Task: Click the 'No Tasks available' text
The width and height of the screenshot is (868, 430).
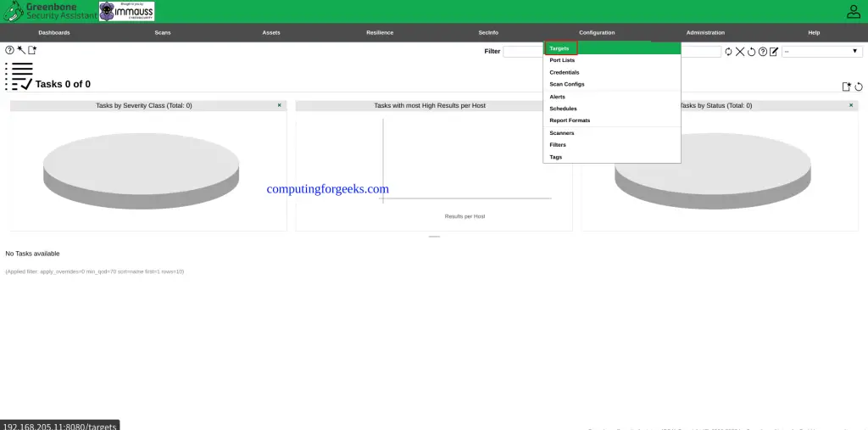Action: click(33, 254)
